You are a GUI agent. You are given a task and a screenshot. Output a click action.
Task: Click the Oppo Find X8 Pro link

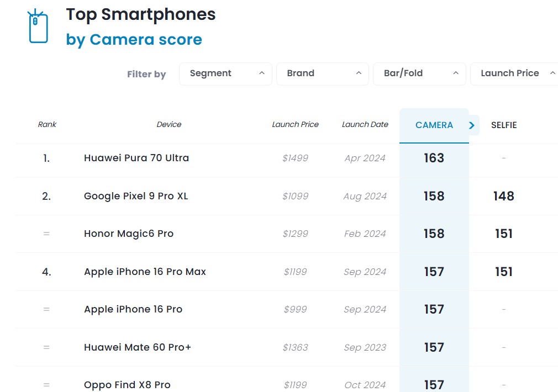point(127,385)
